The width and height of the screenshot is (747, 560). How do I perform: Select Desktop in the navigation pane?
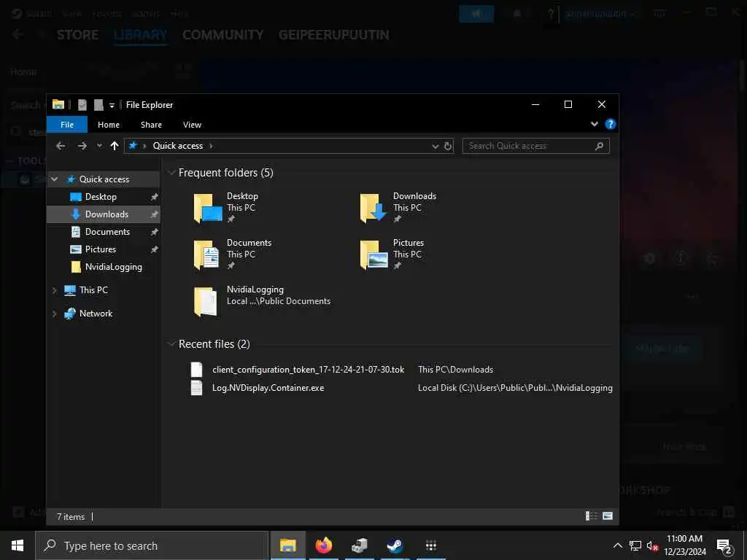click(101, 197)
